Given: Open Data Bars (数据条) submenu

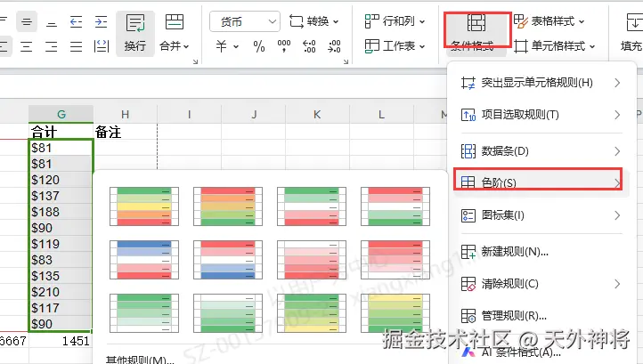Looking at the screenshot, I should coord(541,151).
